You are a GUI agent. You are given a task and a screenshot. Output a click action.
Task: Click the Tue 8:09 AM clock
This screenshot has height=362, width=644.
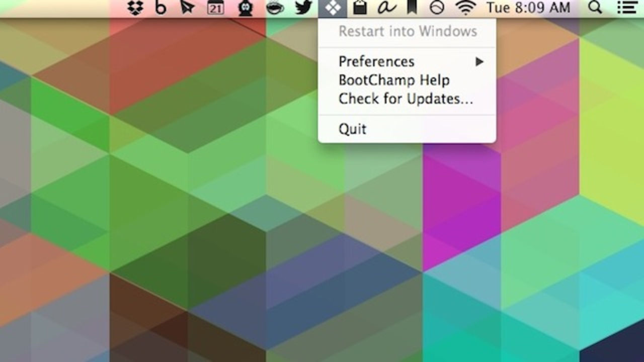(528, 8)
